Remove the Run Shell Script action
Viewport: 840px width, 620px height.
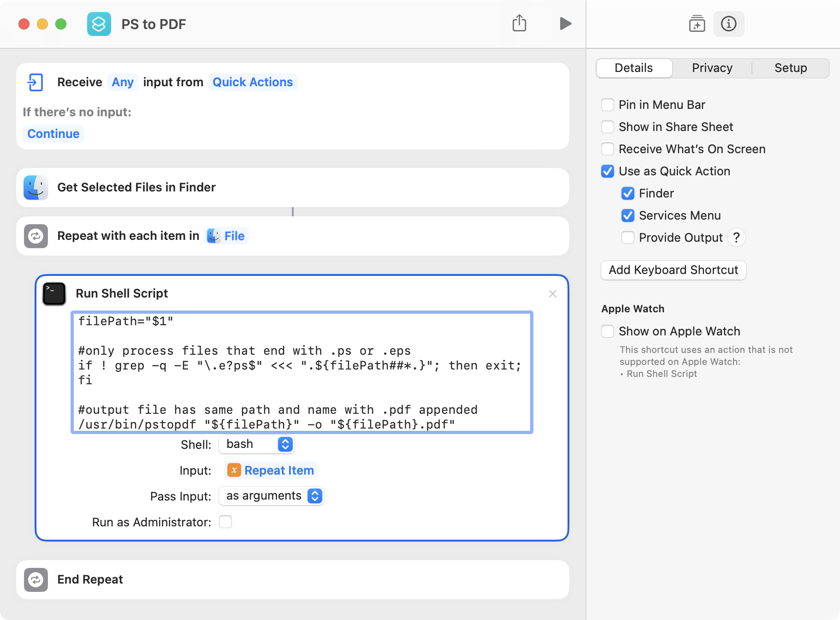point(553,294)
